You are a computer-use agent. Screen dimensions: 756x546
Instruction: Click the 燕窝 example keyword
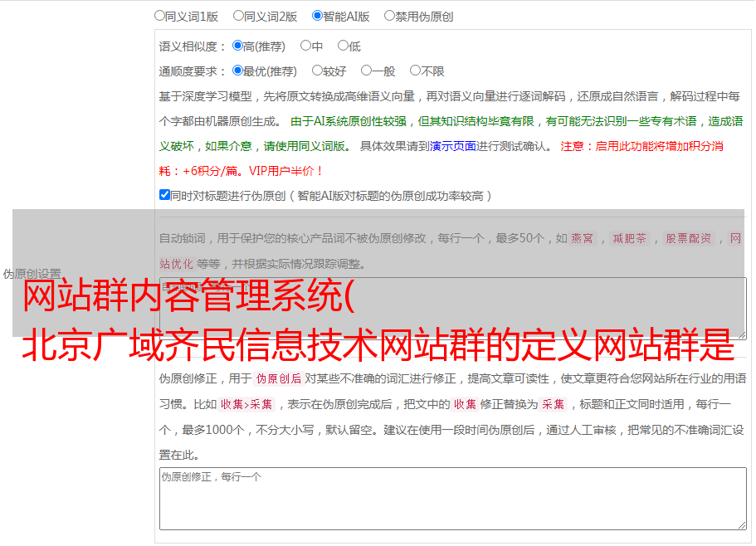click(582, 238)
